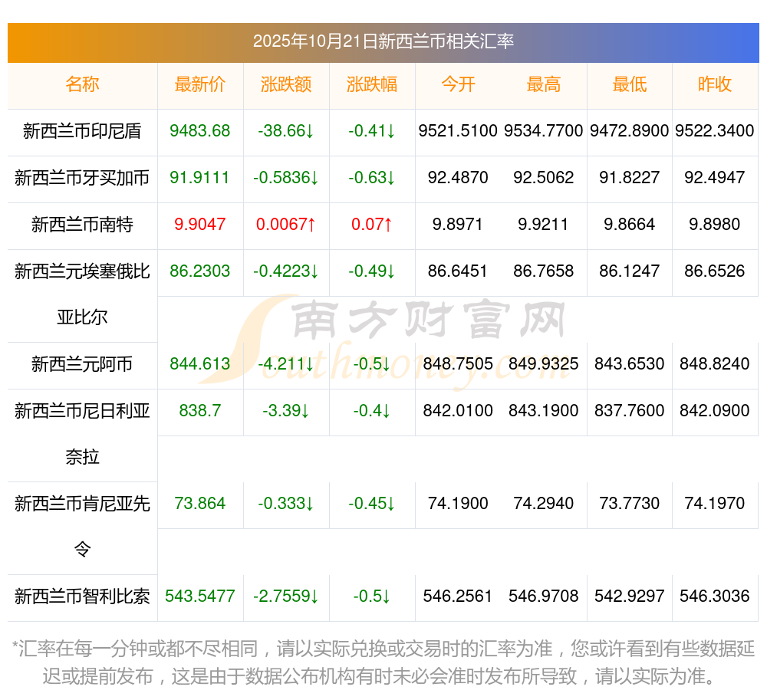
Task: Click the opening value 92.4870
Action: 458,177
